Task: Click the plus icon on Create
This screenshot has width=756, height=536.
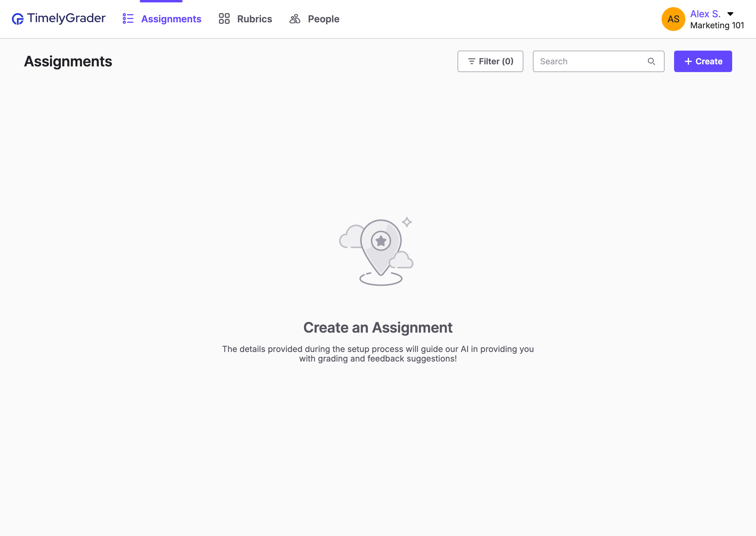Action: coord(688,61)
